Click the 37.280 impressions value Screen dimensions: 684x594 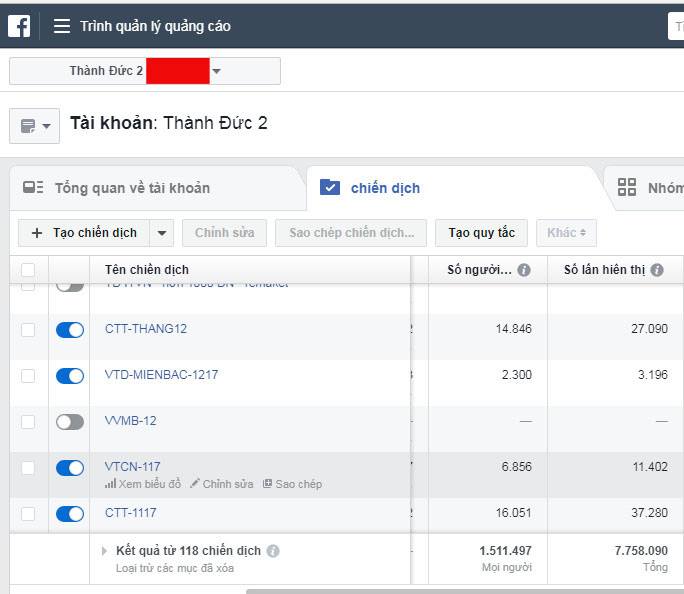point(650,513)
